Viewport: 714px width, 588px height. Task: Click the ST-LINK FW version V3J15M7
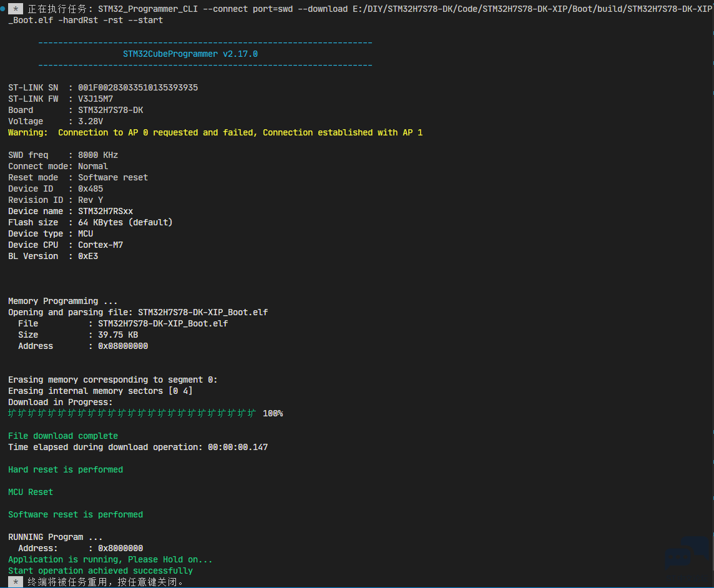pyautogui.click(x=95, y=99)
